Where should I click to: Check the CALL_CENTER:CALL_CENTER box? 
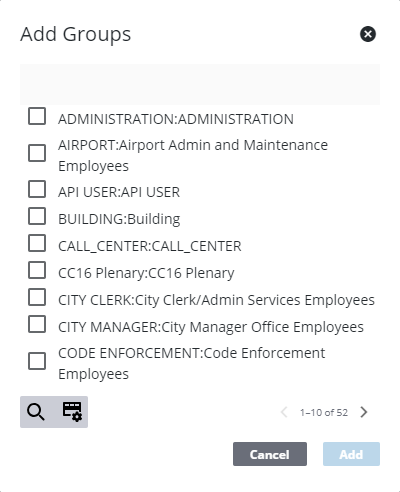(x=37, y=243)
